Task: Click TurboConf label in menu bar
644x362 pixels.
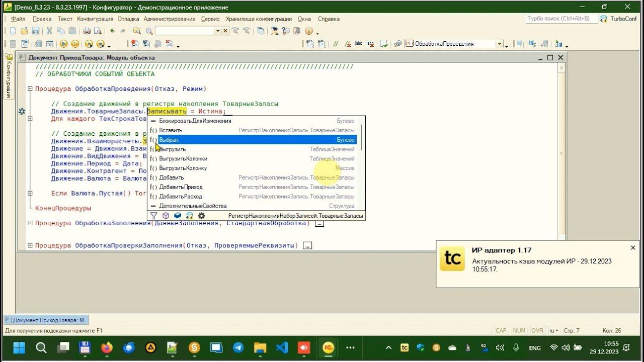Action: 623,19
